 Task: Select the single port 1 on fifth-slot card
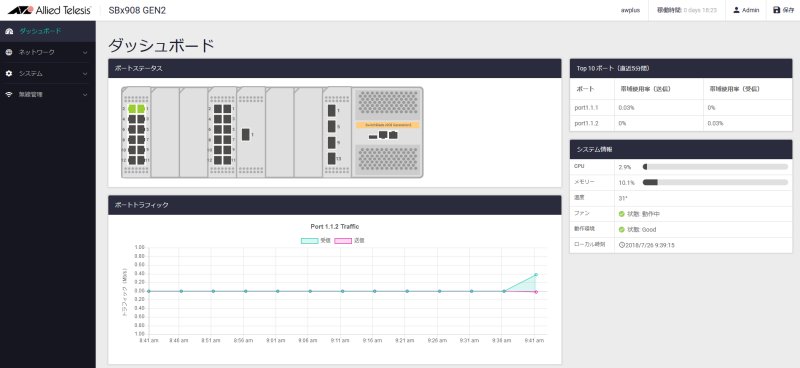click(245, 134)
